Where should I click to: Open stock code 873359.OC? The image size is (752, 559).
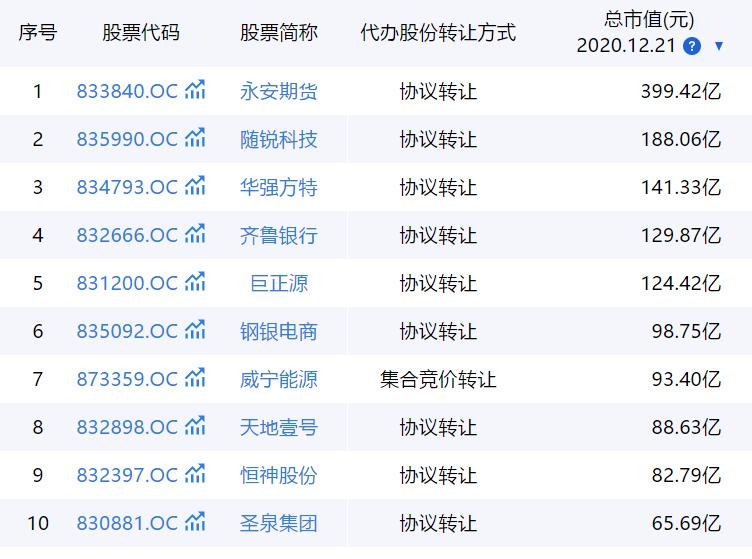pos(127,379)
